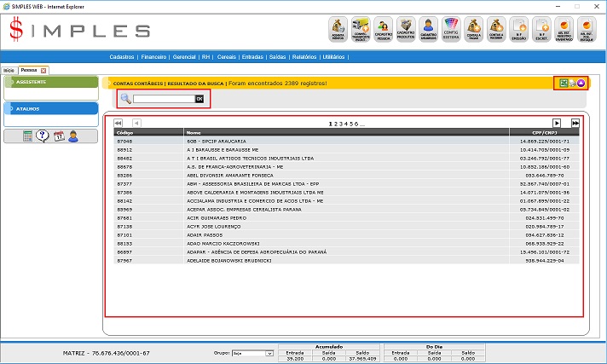The image size is (607, 364).
Task: Open Contas a Receber icon
Action: click(x=498, y=29)
